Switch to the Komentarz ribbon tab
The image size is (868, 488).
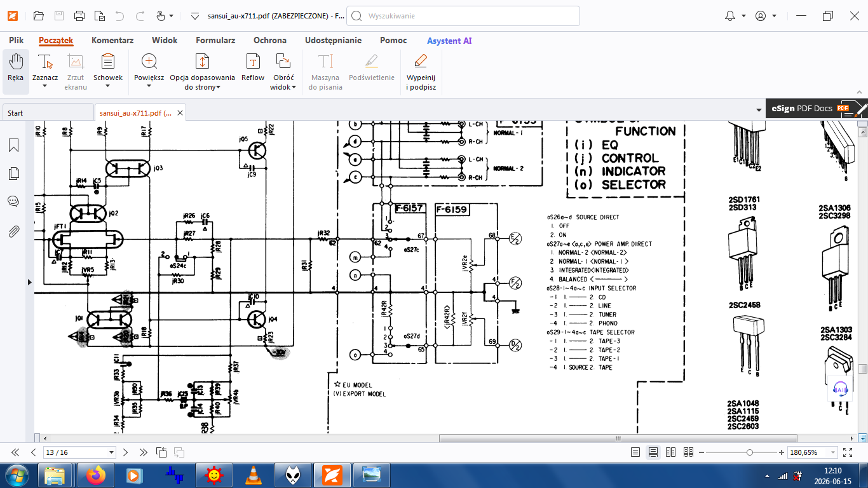pyautogui.click(x=112, y=40)
